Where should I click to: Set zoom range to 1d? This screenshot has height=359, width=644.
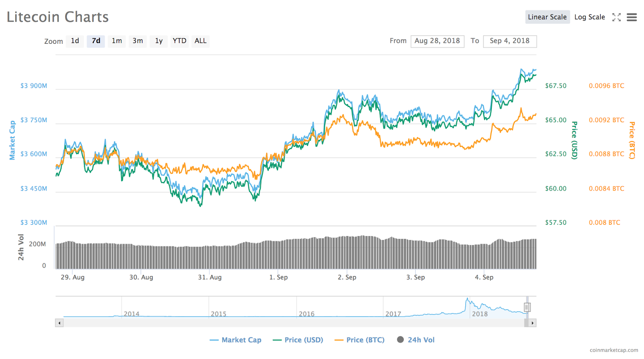(75, 41)
